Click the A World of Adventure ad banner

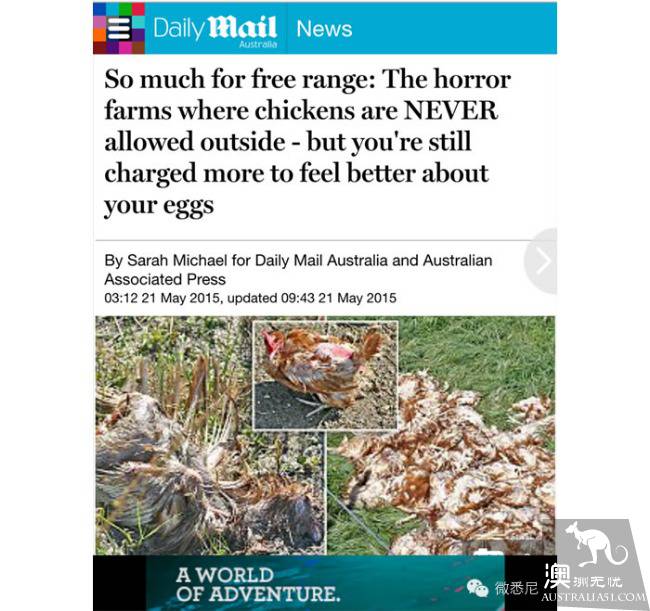coord(325,584)
